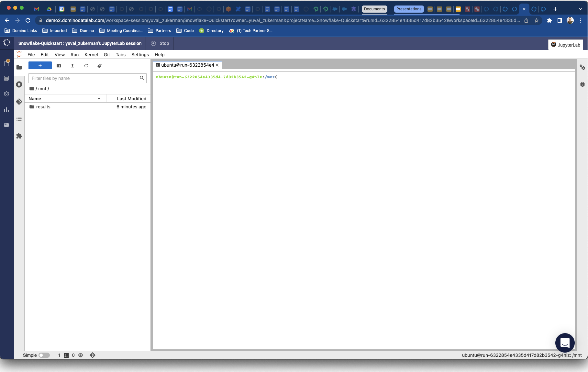Open the Settings menu
The image size is (588, 372).
140,55
